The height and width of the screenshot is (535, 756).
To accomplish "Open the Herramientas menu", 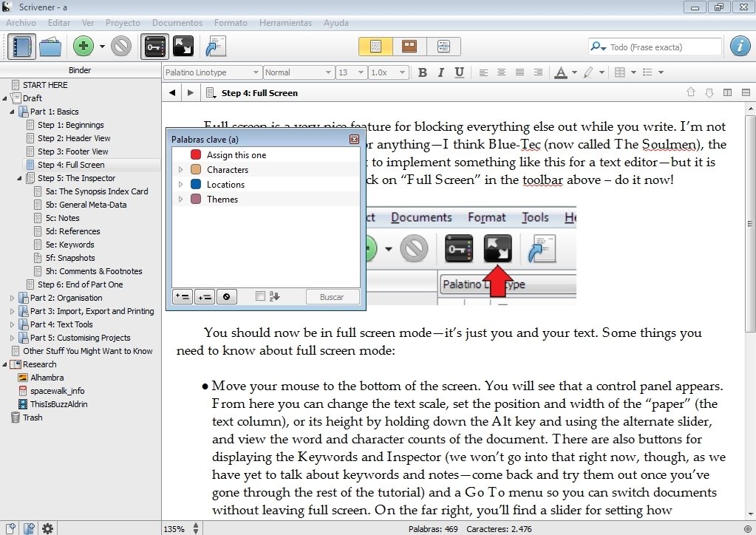I will pyautogui.click(x=285, y=23).
